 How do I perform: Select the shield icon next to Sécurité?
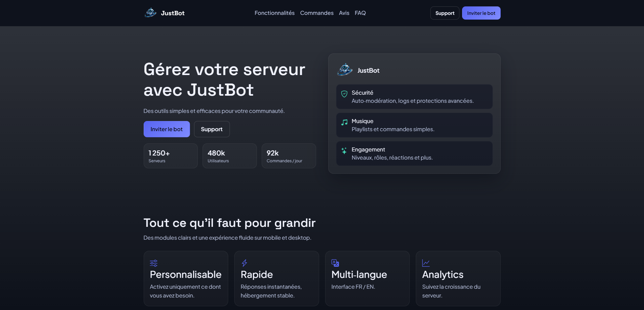(344, 94)
